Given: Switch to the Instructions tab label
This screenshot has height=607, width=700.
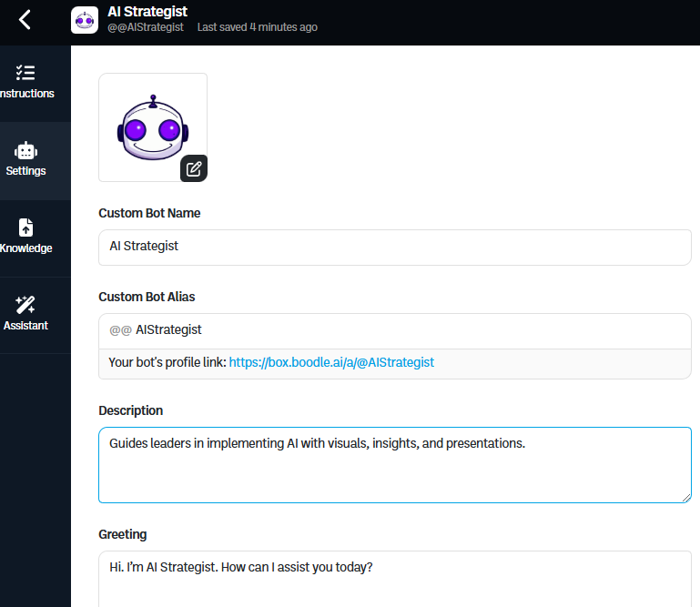Looking at the screenshot, I should [27, 94].
